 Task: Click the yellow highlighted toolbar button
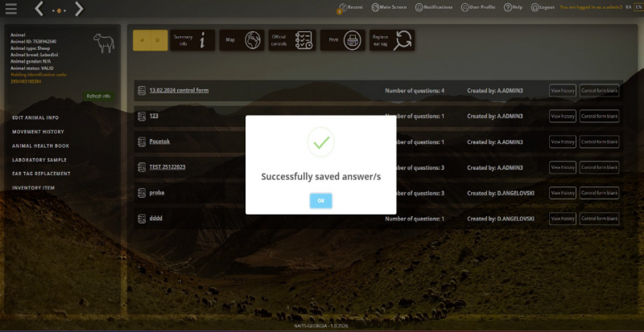click(x=151, y=40)
